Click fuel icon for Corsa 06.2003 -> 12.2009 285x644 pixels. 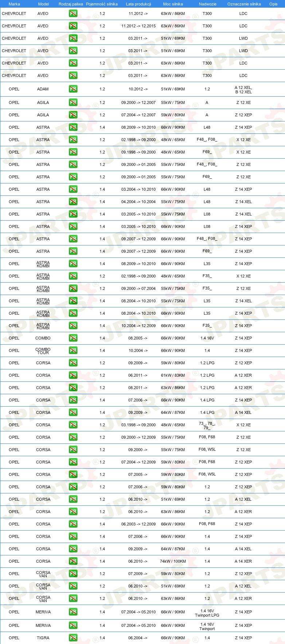[73, 524]
